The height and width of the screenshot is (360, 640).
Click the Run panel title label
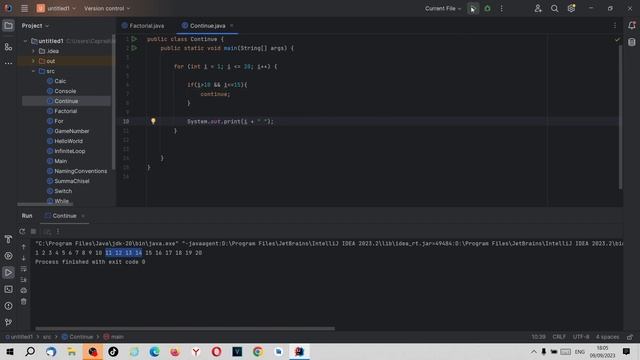pyautogui.click(x=27, y=216)
